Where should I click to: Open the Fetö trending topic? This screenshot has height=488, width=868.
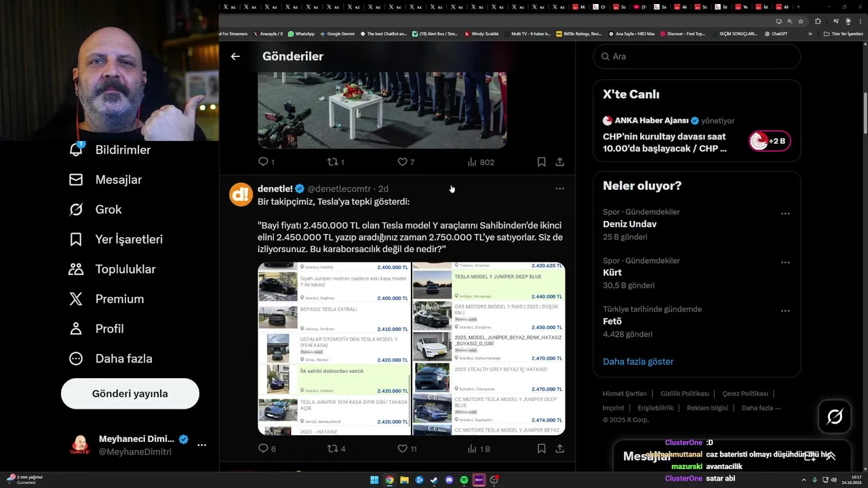tap(612, 321)
